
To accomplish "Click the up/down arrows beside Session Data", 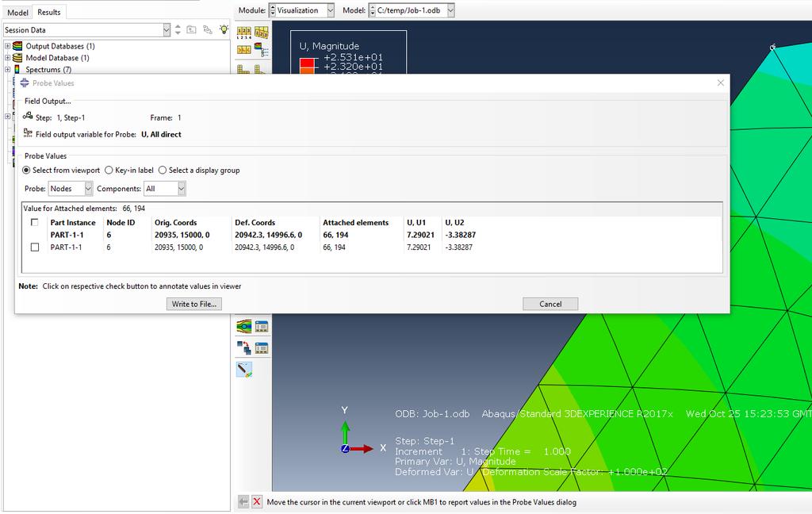I will (178, 30).
